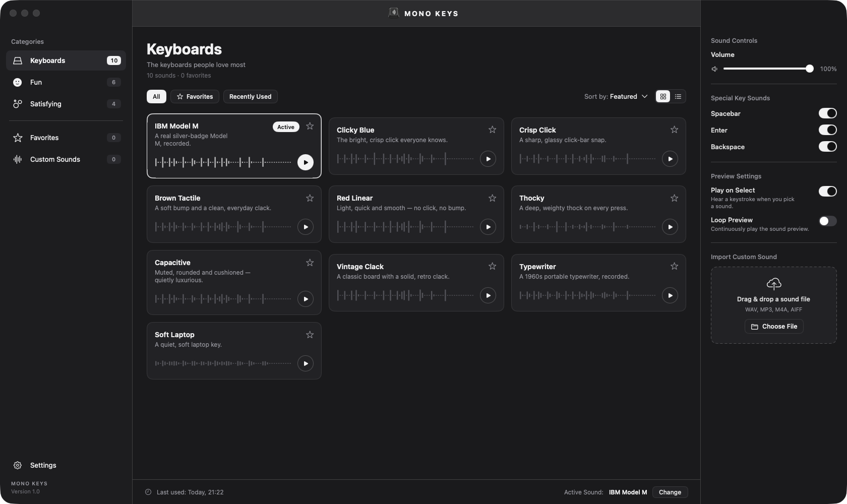Open the Satisfying category
847x504 pixels.
coord(66,104)
